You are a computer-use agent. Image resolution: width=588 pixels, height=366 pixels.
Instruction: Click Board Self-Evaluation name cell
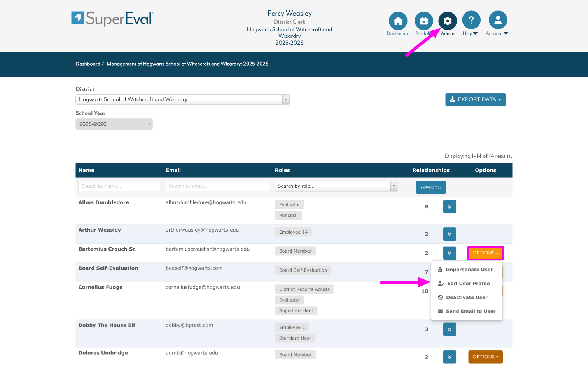coord(108,268)
